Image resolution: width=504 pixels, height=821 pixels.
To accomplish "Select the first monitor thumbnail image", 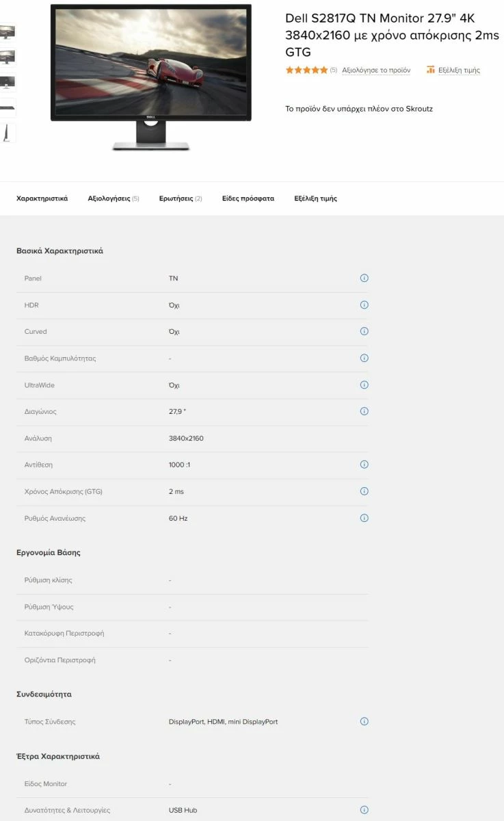I will 8,31.
